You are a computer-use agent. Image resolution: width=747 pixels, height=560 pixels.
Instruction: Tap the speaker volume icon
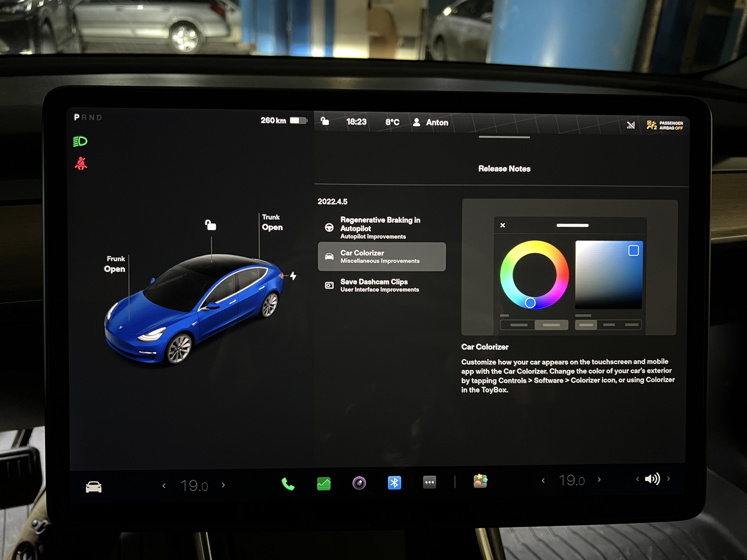(653, 479)
